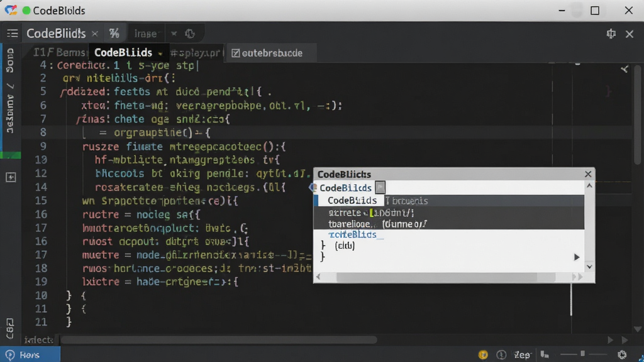The image size is (644, 362).
Task: Click the green dot in title bar
Action: pos(26,10)
